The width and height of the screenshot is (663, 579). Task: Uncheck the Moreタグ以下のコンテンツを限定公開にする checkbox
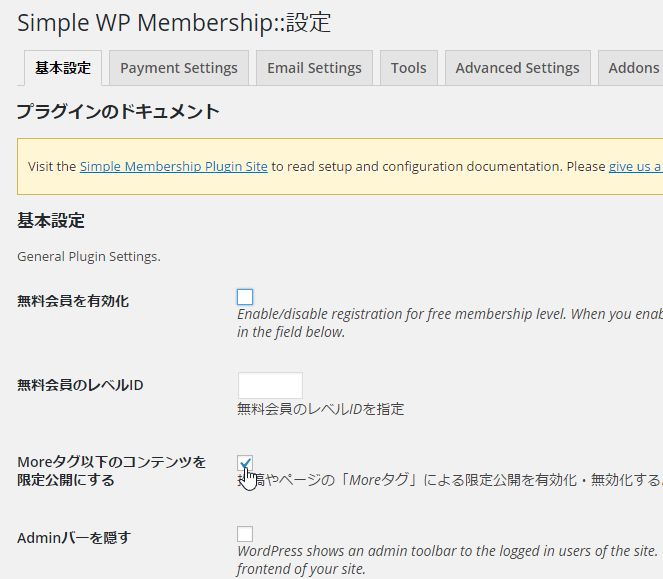(x=245, y=463)
